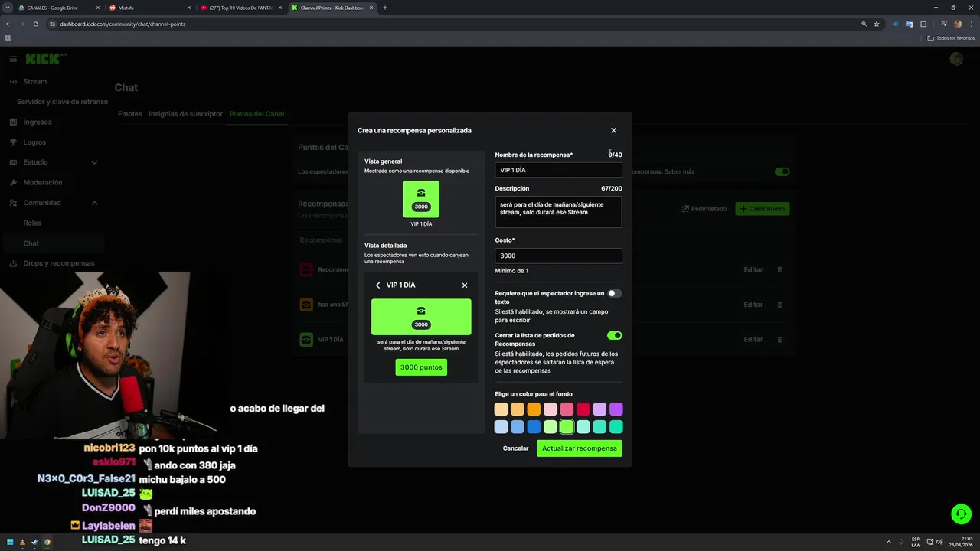980x551 pixels.
Task: Open Ingresos in the sidebar
Action: [x=38, y=122]
